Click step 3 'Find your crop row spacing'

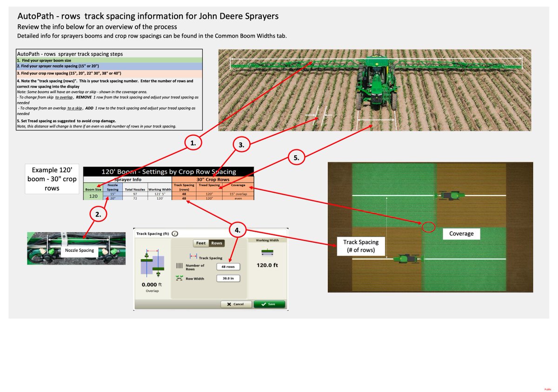(109, 73)
